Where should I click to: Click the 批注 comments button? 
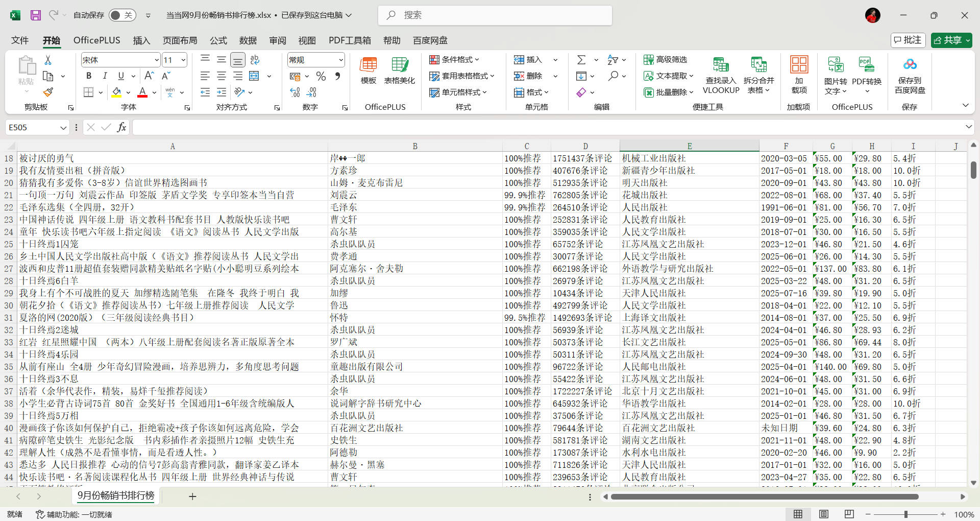(x=908, y=40)
